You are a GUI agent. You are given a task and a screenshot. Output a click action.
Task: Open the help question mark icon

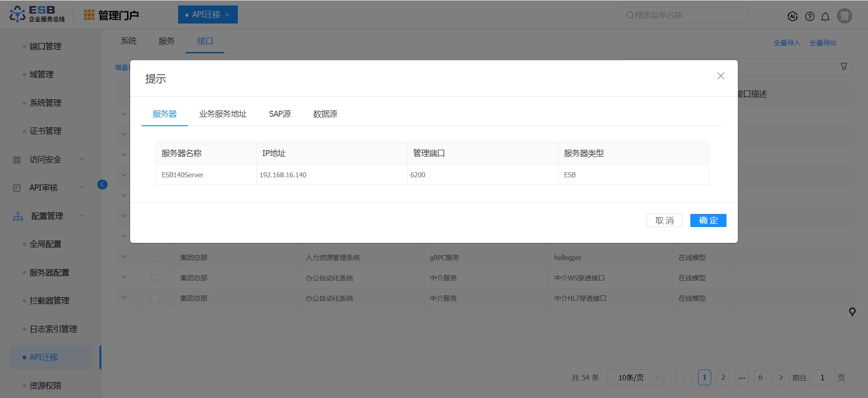810,16
